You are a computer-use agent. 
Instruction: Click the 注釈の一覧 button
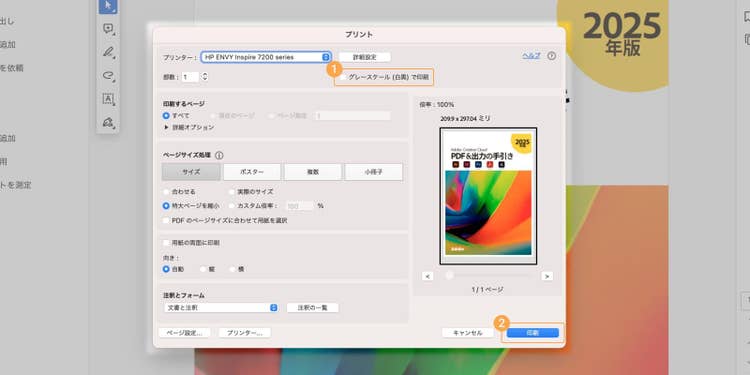[x=313, y=308]
